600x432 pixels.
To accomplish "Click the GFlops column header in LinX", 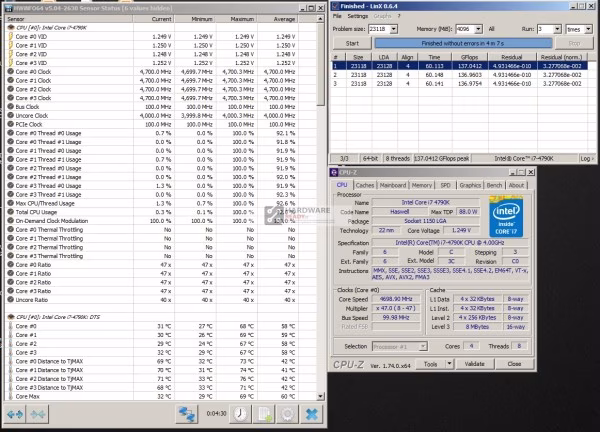I will (x=469, y=57).
